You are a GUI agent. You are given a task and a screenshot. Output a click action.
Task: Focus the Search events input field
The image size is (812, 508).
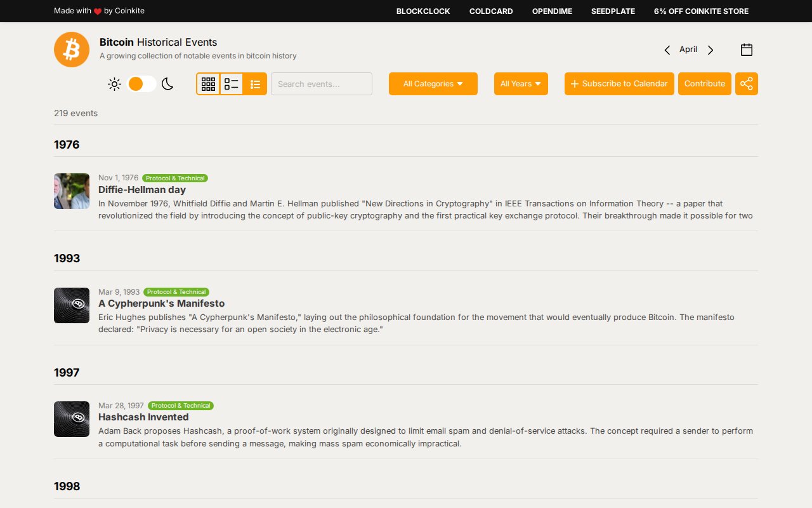(x=322, y=84)
